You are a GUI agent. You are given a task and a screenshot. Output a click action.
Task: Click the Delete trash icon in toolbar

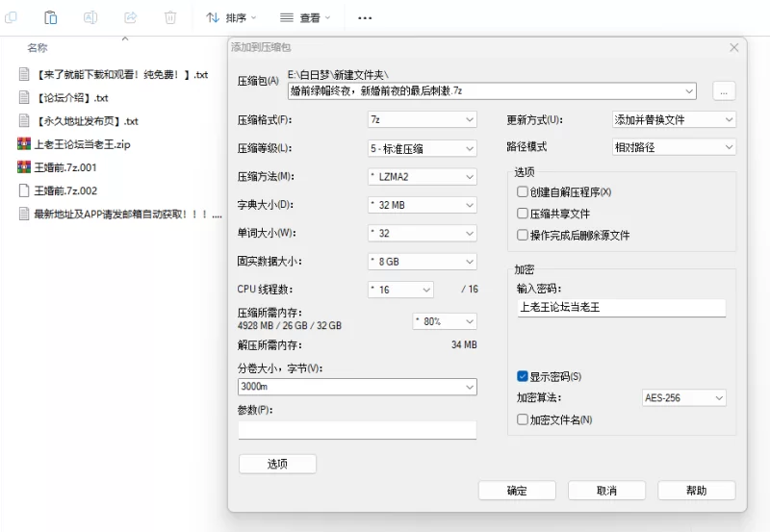coord(170,17)
